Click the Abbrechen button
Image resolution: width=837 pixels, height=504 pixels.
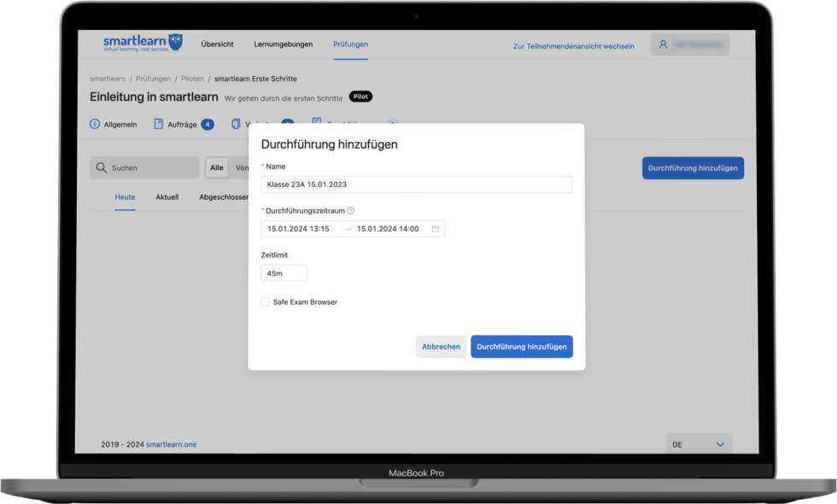point(441,346)
